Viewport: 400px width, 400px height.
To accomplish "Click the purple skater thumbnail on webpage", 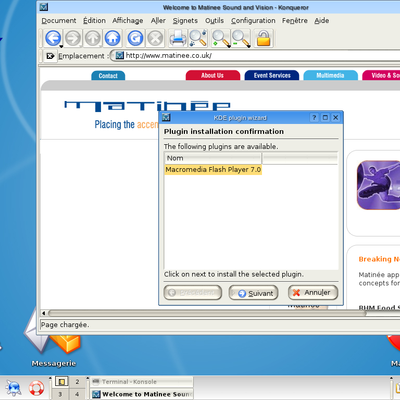I will click(378, 185).
